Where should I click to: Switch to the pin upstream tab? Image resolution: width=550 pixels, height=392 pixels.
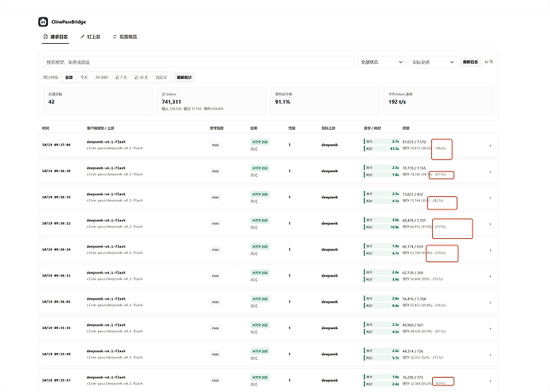90,37
